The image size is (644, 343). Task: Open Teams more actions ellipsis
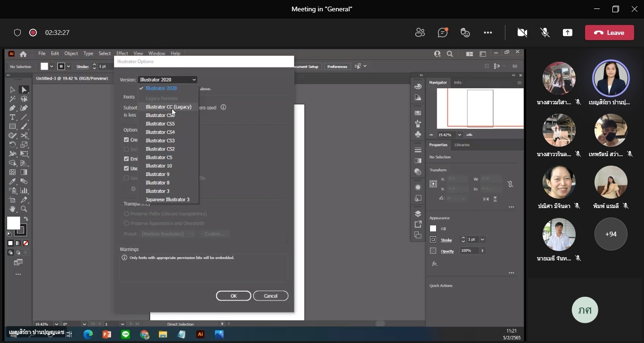[x=488, y=33]
